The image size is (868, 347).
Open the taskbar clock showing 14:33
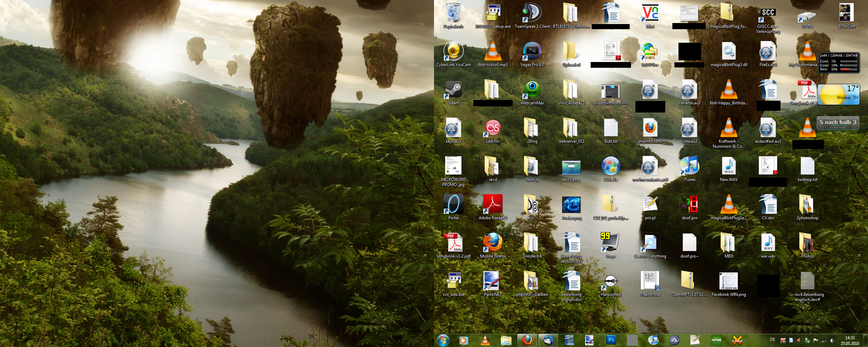(850, 341)
